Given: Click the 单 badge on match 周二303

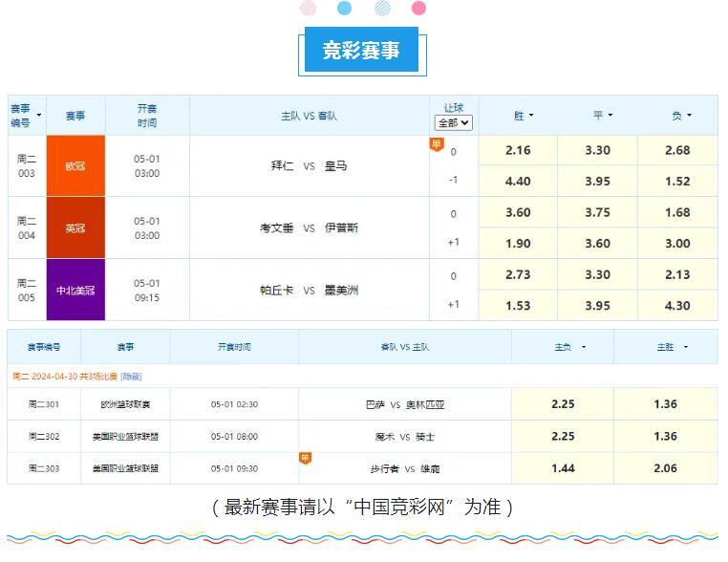Looking at the screenshot, I should pos(305,459).
